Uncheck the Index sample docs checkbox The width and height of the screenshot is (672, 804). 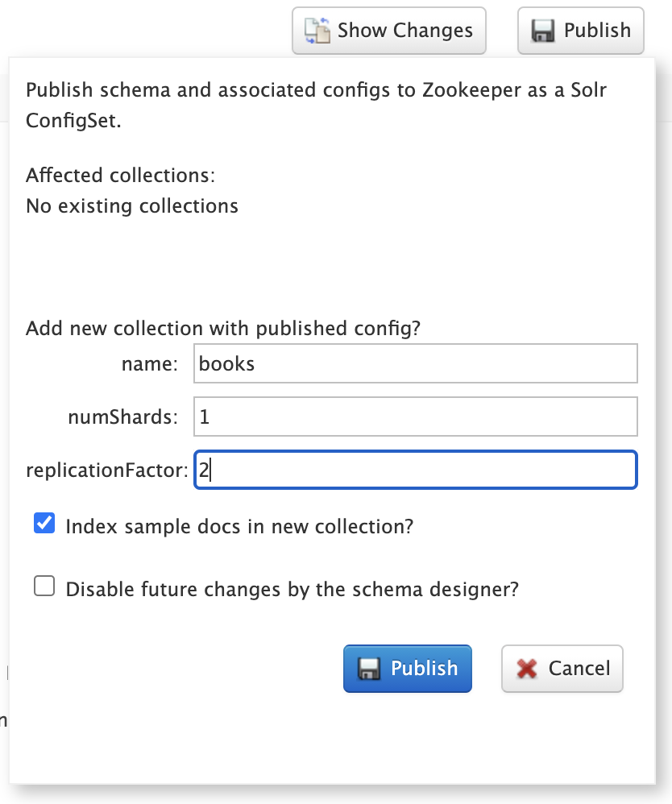tap(44, 524)
